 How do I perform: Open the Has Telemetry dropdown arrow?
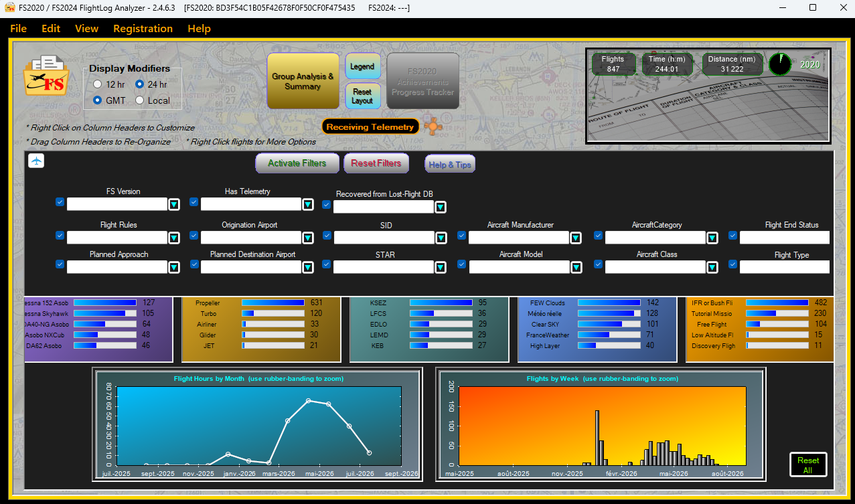308,204
